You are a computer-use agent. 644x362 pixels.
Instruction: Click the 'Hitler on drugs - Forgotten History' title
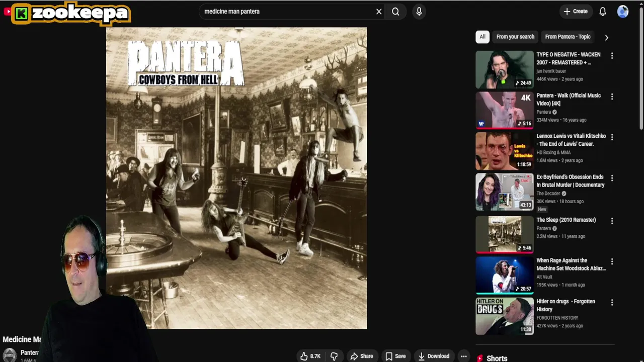pyautogui.click(x=566, y=305)
